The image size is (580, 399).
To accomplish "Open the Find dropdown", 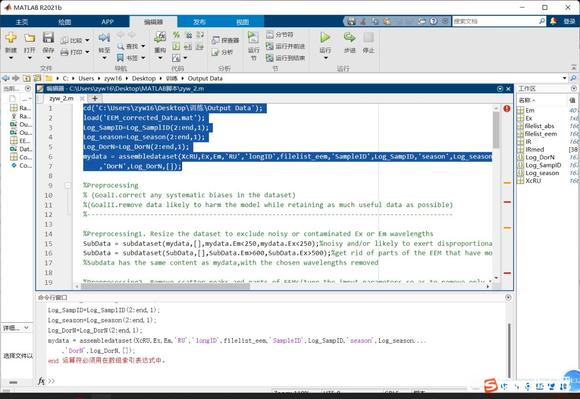I will pyautogui.click(x=143, y=46).
